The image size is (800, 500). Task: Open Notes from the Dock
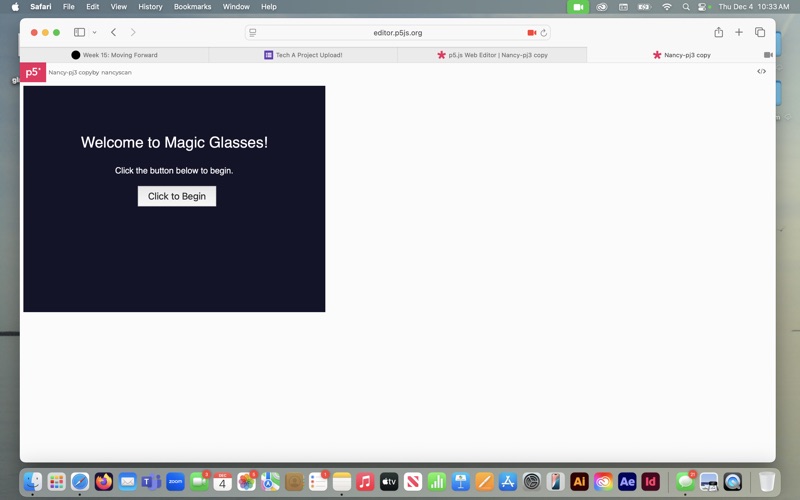(x=341, y=481)
